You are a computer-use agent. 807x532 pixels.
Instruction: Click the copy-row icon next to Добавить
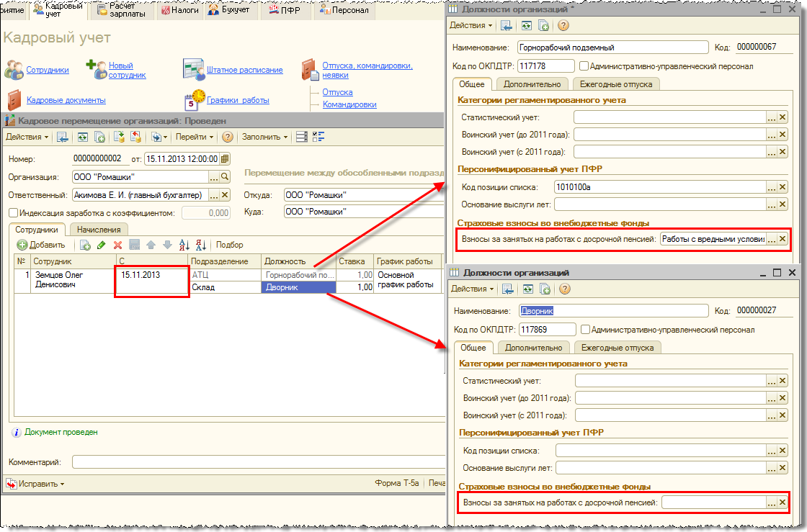click(85, 245)
